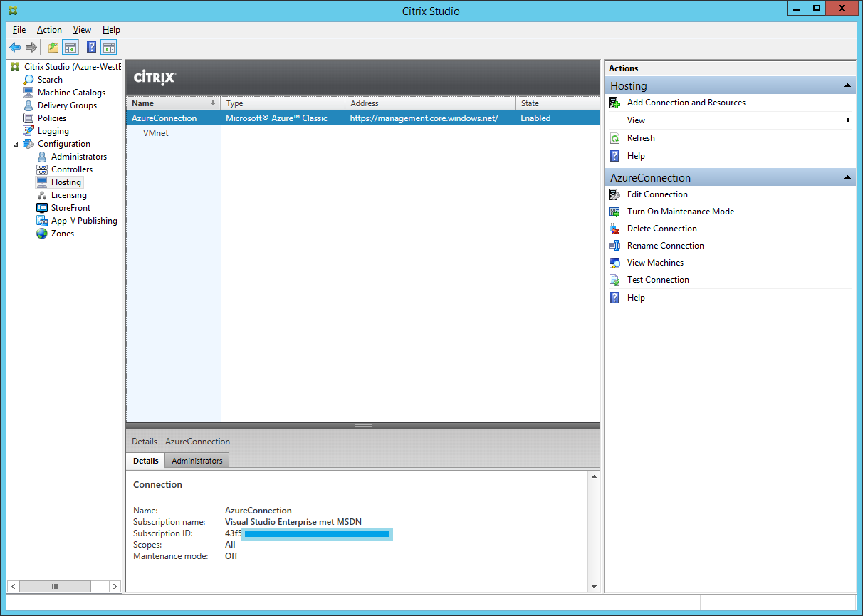This screenshot has height=616, width=863.
Task: Select the Machine Catalogs icon in the tree
Action: pos(28,93)
